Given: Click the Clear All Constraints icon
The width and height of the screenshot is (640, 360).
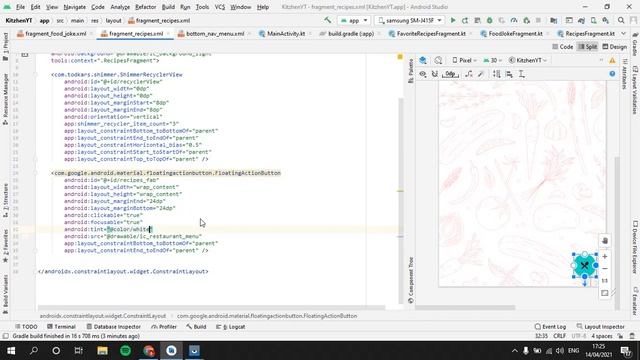Looking at the screenshot, I should pyautogui.click(x=469, y=74).
